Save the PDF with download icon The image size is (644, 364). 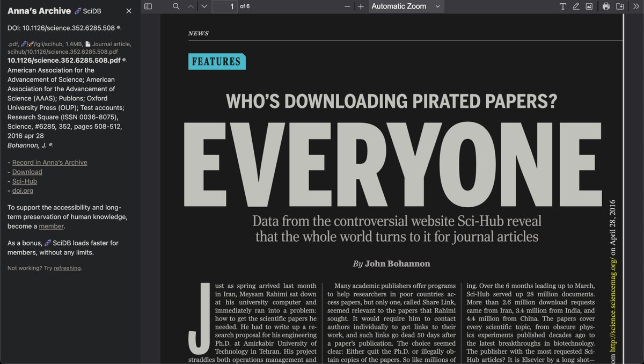tap(620, 6)
